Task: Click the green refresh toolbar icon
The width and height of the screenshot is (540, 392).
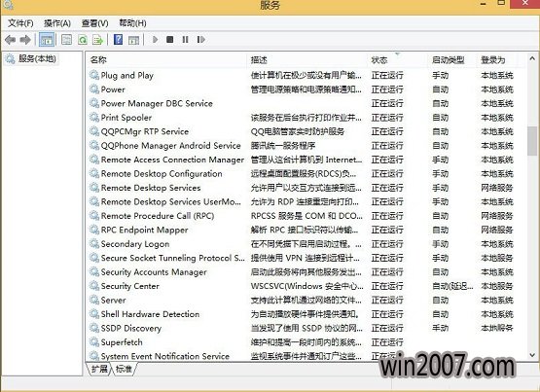Action: [x=83, y=40]
